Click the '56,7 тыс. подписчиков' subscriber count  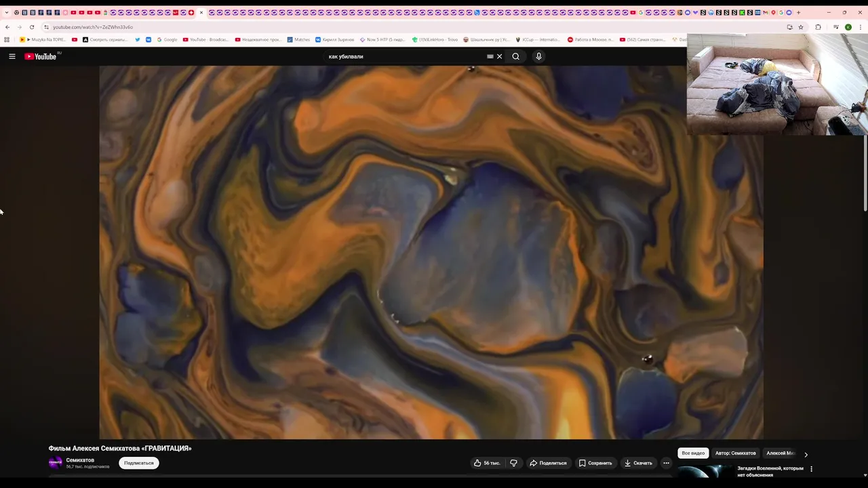pyautogui.click(x=87, y=467)
